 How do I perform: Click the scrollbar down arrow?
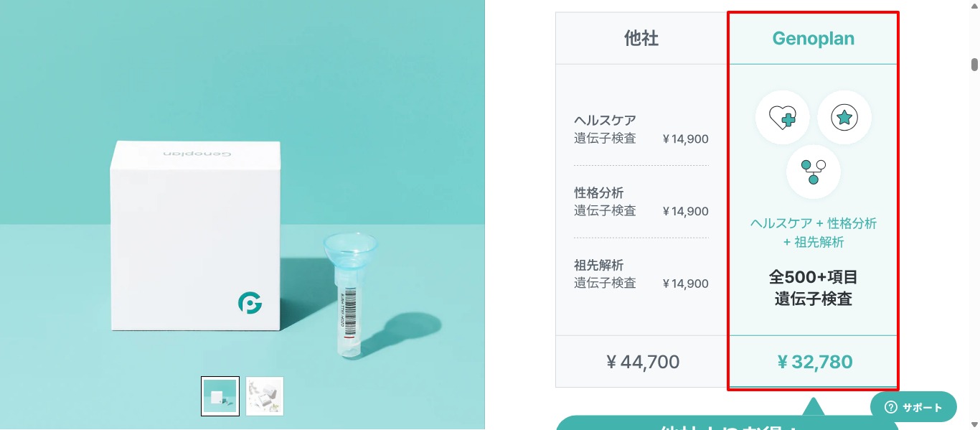[974, 424]
